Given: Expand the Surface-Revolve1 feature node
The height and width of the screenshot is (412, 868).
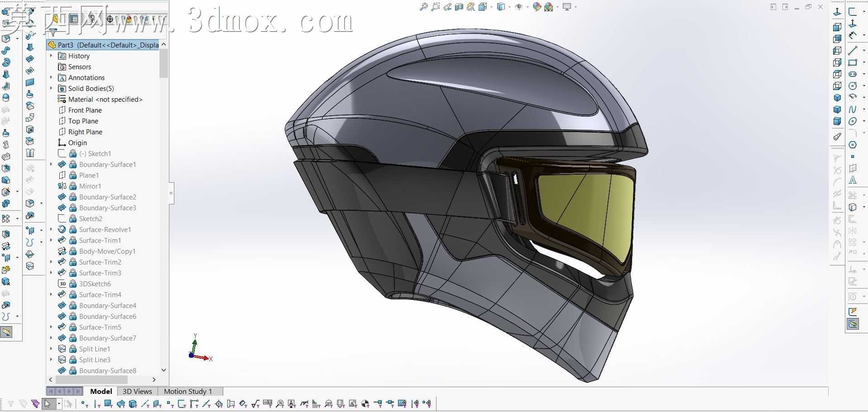Looking at the screenshot, I should (51, 229).
